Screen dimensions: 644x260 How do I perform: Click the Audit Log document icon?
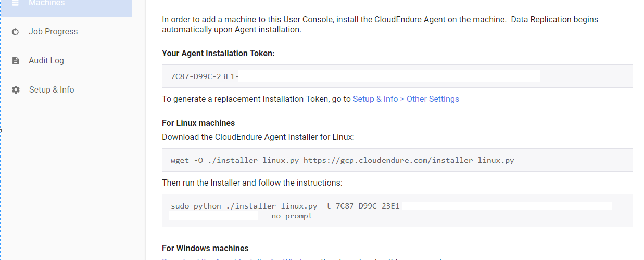(16, 61)
